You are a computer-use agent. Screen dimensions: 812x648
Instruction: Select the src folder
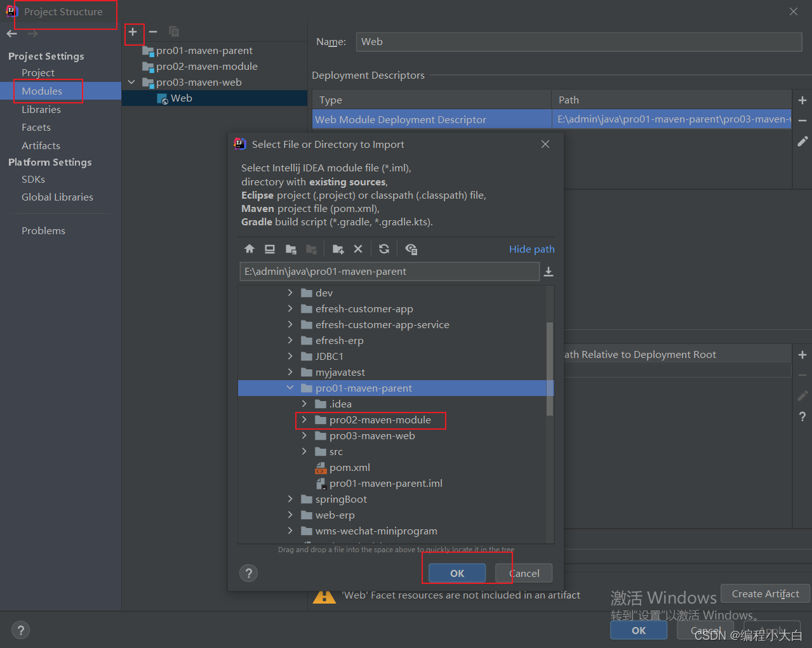(336, 451)
